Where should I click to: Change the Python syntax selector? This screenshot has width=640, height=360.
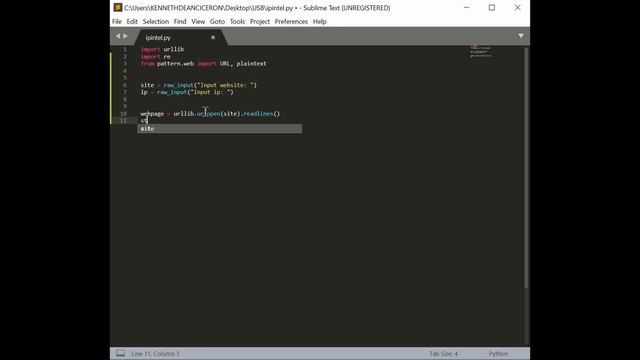click(x=498, y=354)
